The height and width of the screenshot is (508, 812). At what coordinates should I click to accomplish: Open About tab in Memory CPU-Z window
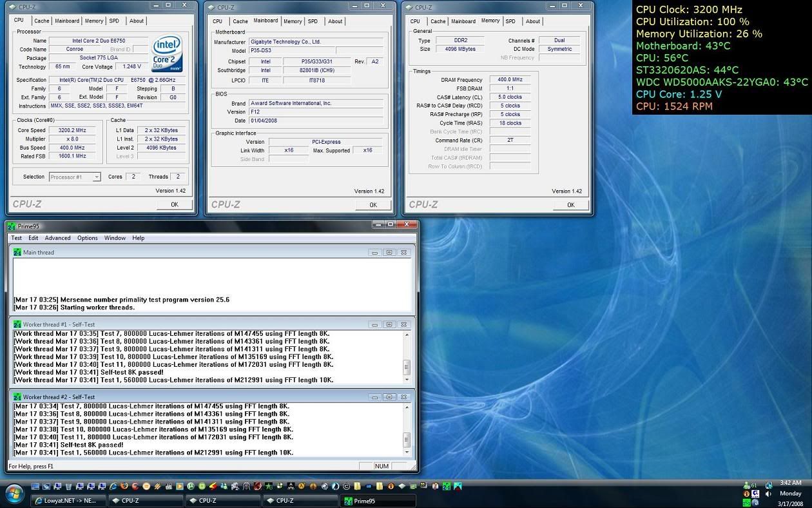[533, 21]
